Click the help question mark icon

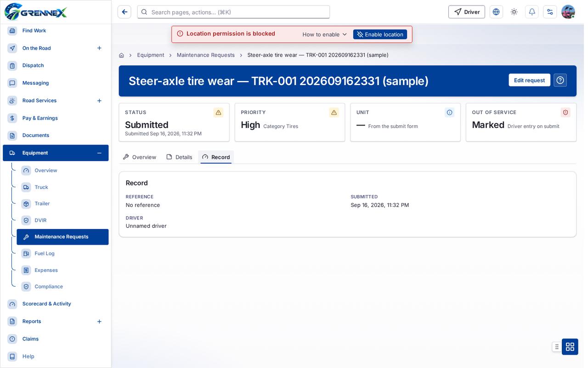(560, 80)
